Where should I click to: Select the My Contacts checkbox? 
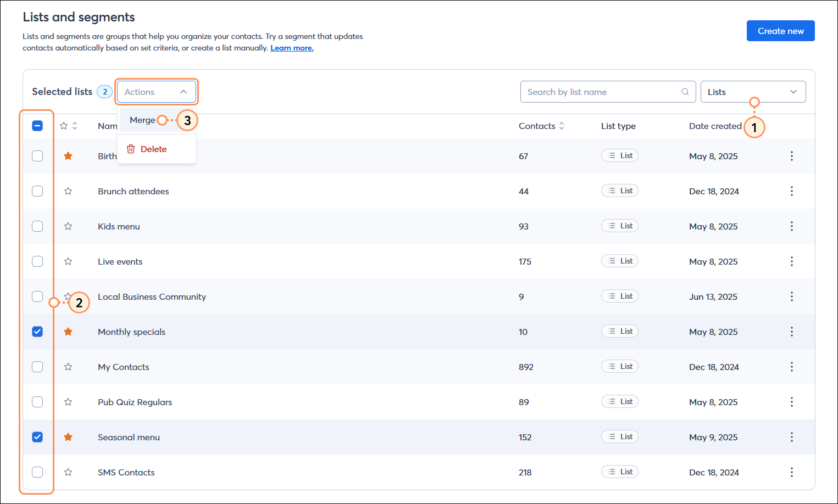pos(37,366)
